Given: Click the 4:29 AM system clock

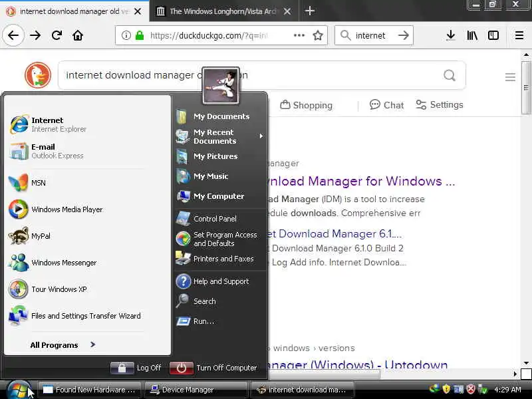Looking at the screenshot, I should click(507, 390).
